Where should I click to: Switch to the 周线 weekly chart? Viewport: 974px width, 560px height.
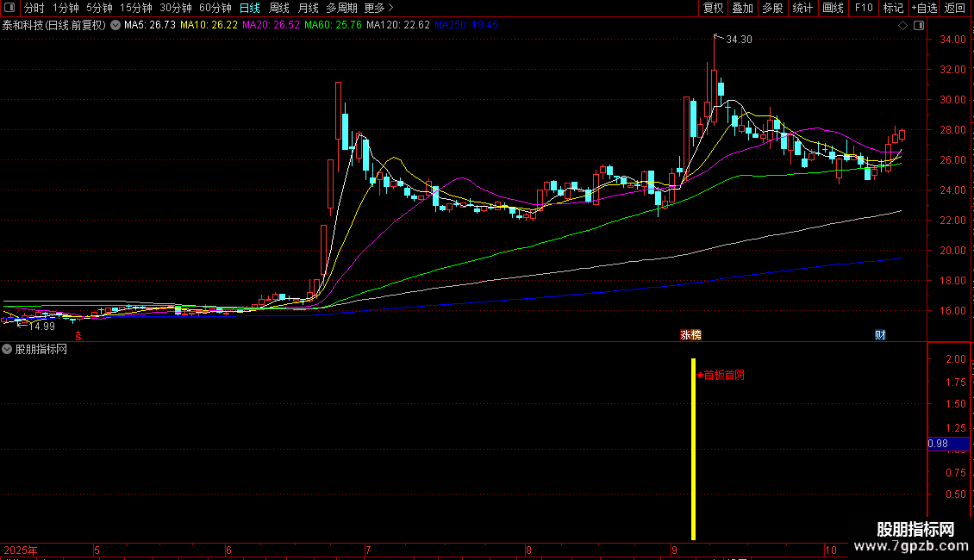pyautogui.click(x=279, y=8)
